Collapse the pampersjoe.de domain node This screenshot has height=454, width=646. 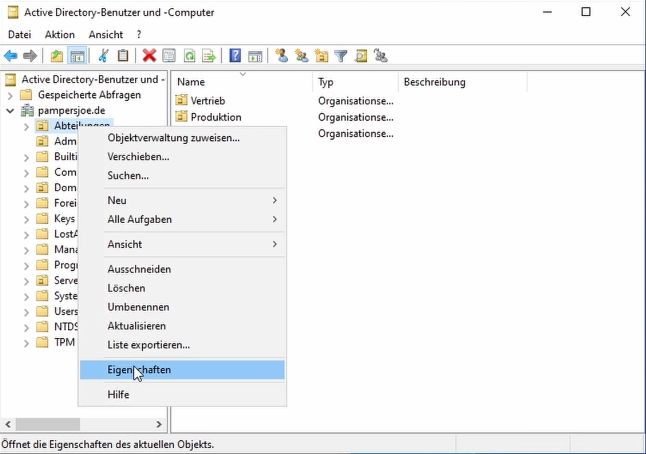point(10,111)
